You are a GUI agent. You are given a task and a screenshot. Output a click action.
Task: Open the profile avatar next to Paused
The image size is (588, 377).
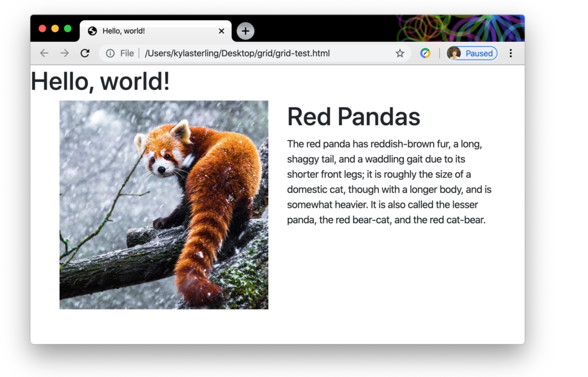coord(454,53)
